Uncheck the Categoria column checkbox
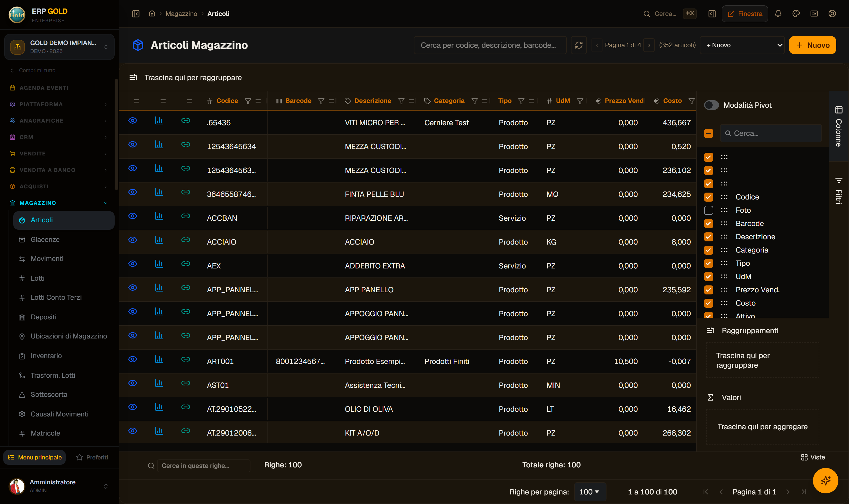This screenshot has width=849, height=504. tap(708, 250)
